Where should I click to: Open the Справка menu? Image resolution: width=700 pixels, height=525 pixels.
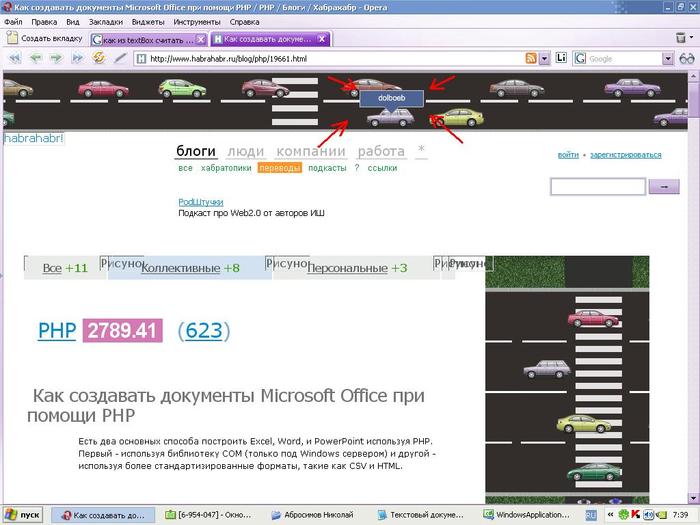pos(244,22)
